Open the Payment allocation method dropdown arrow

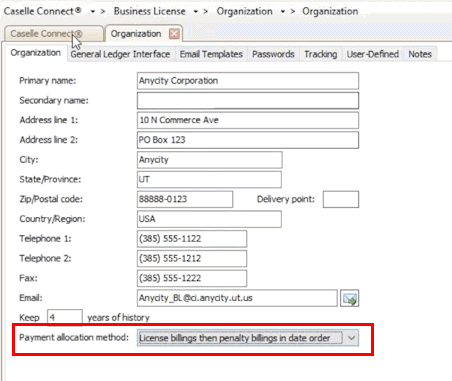pos(351,338)
